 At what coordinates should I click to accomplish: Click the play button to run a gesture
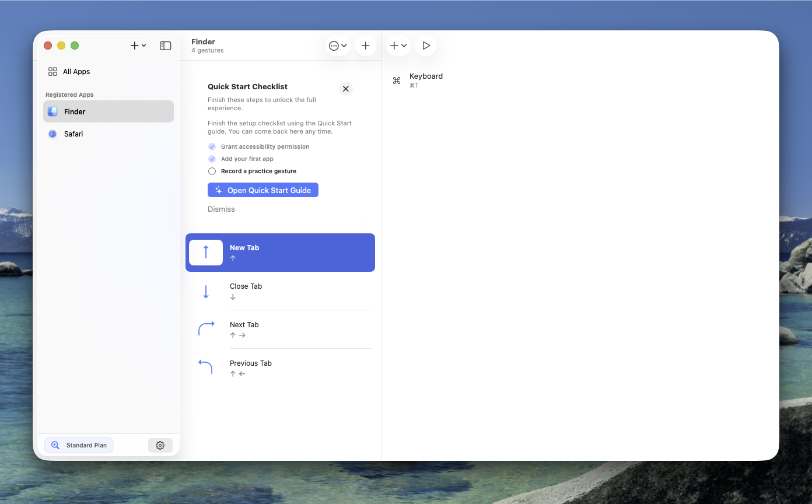[x=426, y=45]
